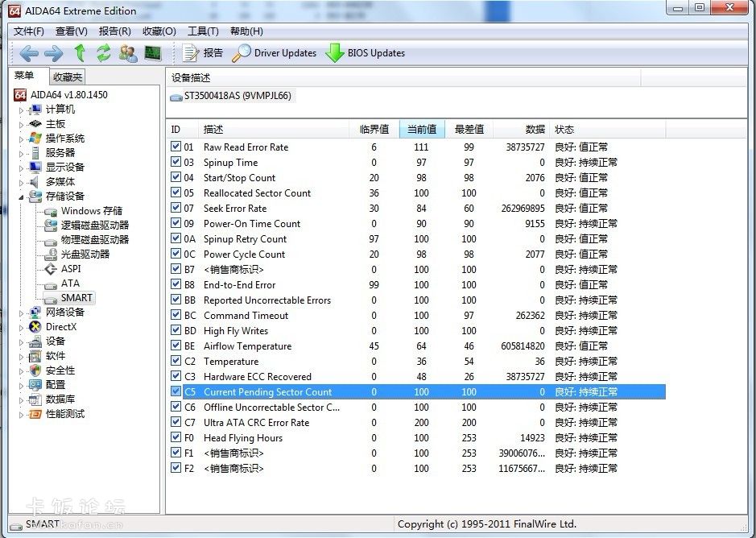The height and width of the screenshot is (538, 756).
Task: Open the 帮助(H) menu
Action: 246,31
